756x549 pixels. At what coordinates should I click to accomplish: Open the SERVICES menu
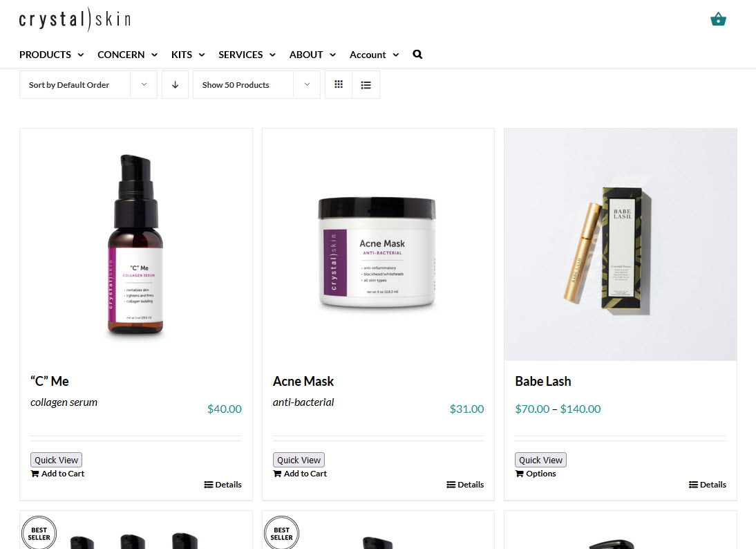point(247,55)
